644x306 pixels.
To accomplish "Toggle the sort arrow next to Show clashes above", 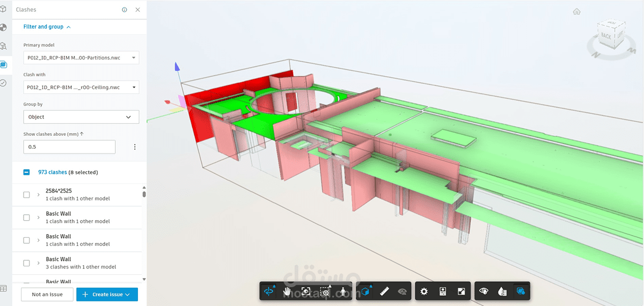I will [x=82, y=134].
